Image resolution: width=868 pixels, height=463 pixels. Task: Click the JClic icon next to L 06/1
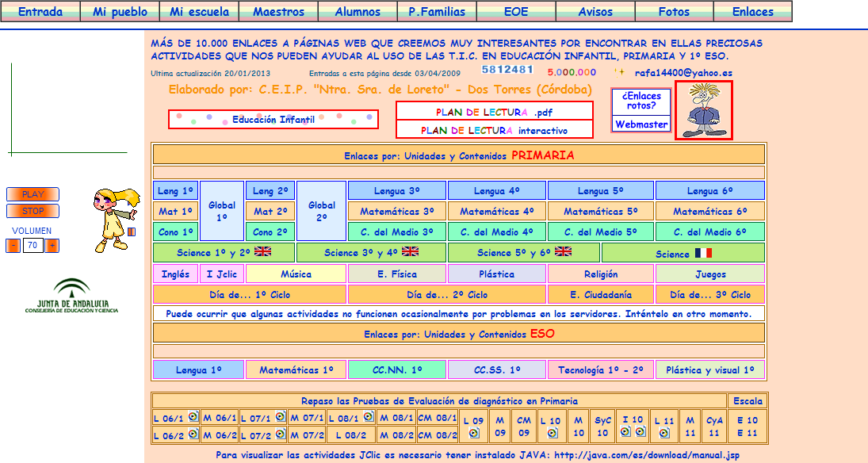[x=192, y=415]
